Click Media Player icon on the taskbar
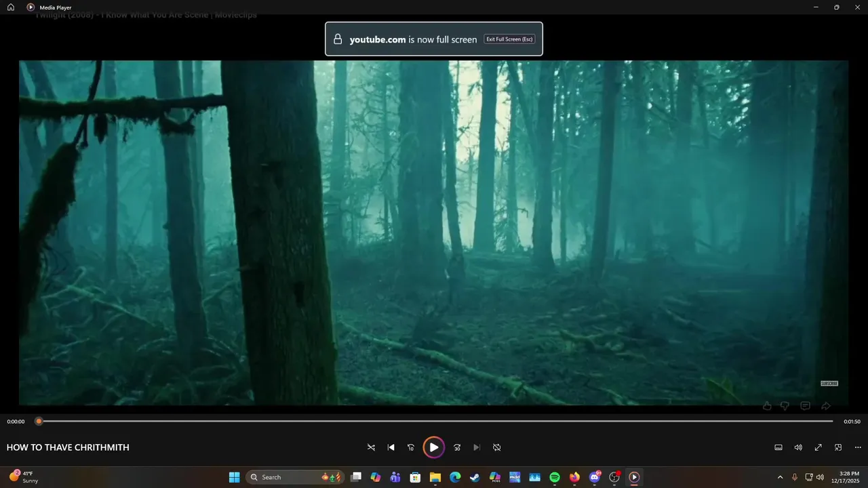The width and height of the screenshot is (868, 488). (634, 477)
